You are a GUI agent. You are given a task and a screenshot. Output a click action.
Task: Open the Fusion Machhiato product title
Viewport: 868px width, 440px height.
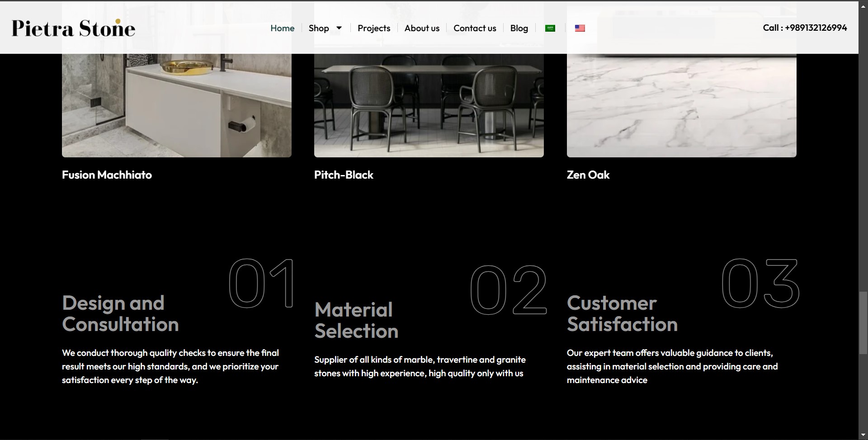(107, 175)
